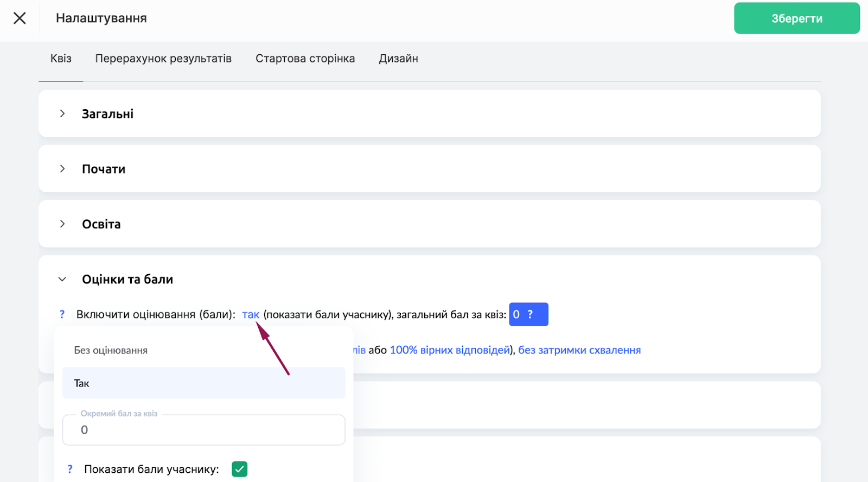Click the Зберегти button
The height and width of the screenshot is (482, 868).
tap(796, 18)
